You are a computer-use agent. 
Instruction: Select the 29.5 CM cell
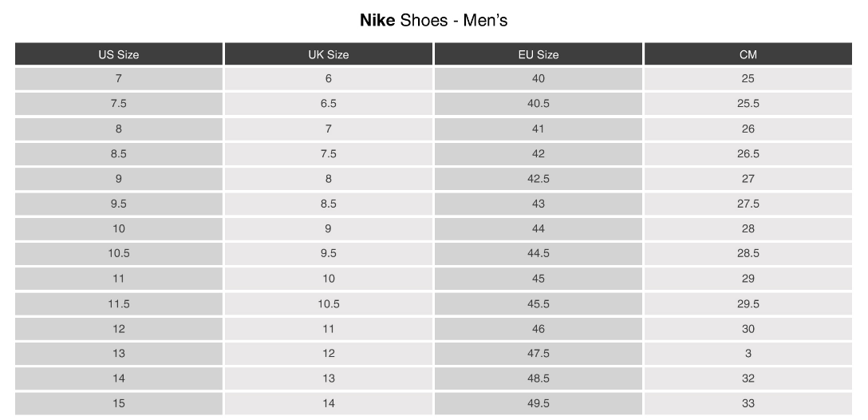click(x=748, y=303)
